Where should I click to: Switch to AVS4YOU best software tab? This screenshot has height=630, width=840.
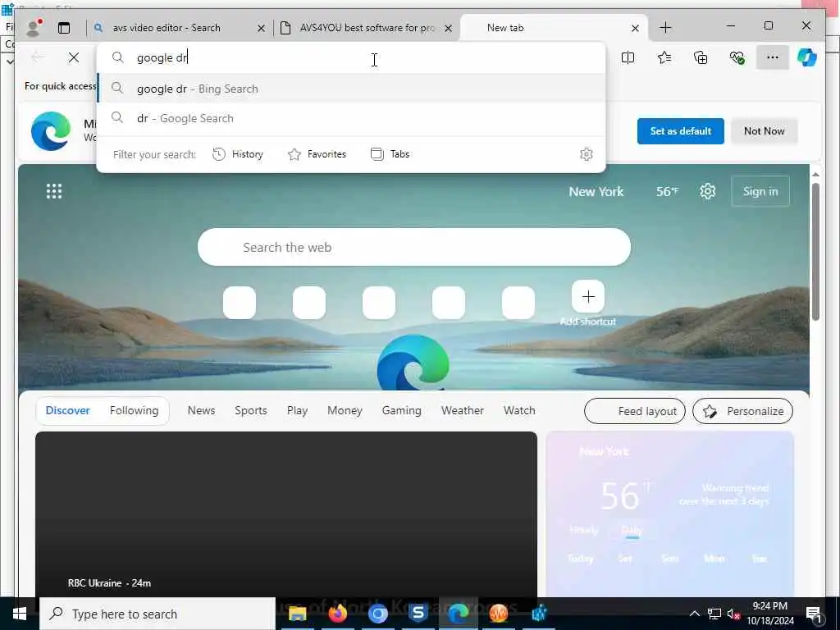[x=367, y=28]
